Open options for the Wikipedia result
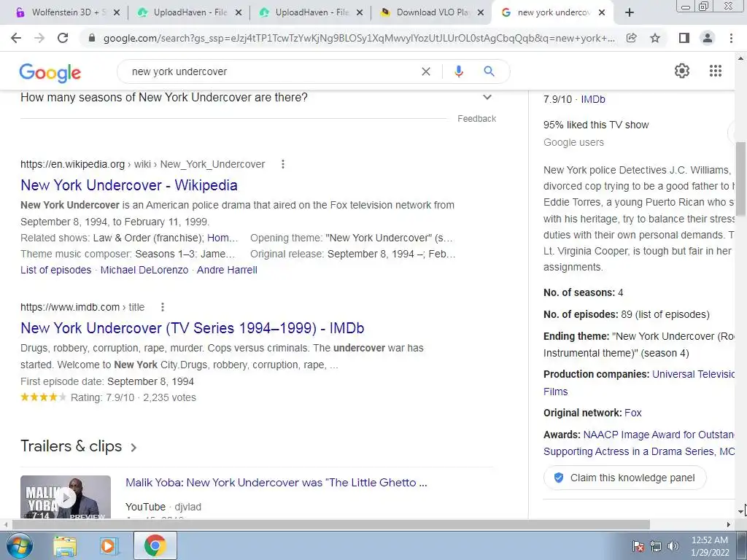The width and height of the screenshot is (747, 560). point(283,164)
